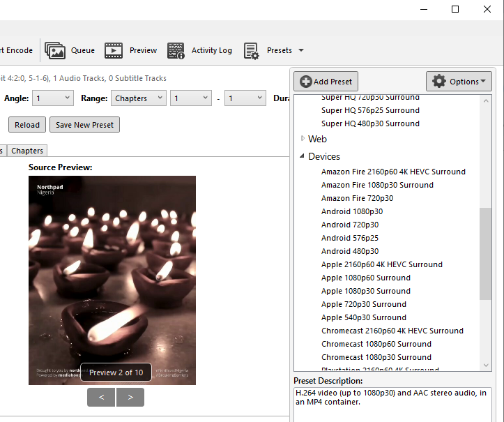Open the end chapter dropdown
The height and width of the screenshot is (422, 504).
245,98
